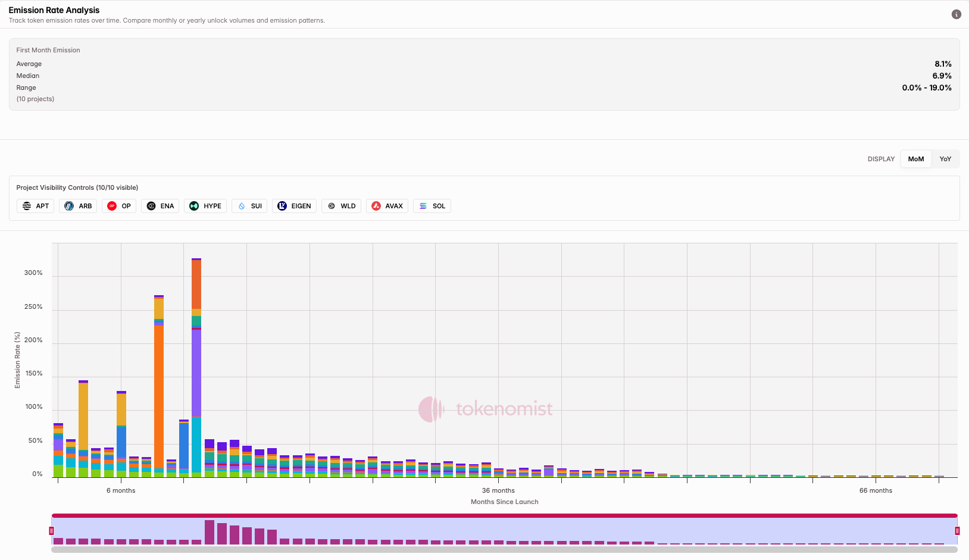Click the APT project logo icon
This screenshot has height=560, width=969.
click(x=27, y=206)
